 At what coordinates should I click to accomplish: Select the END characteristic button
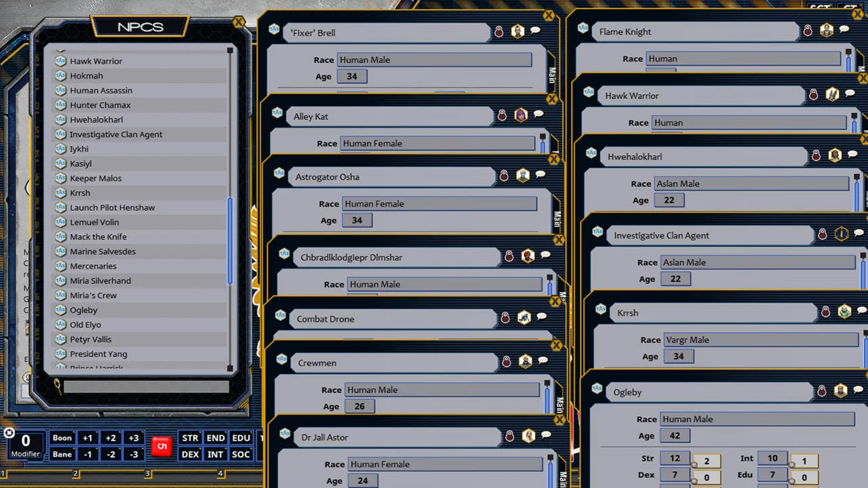216,438
